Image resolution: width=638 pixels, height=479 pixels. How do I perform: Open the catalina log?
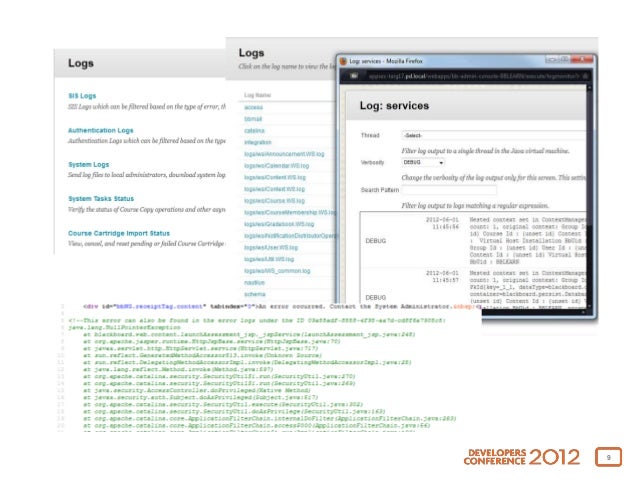[x=254, y=131]
